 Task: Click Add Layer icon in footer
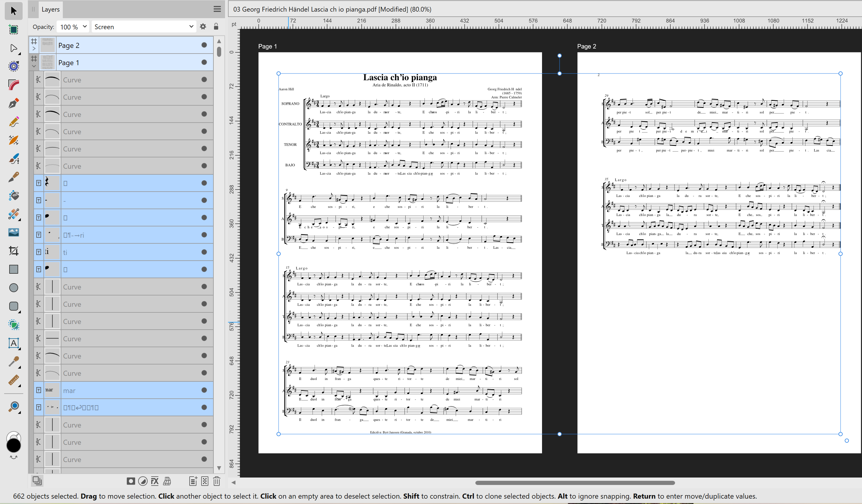coord(193,481)
